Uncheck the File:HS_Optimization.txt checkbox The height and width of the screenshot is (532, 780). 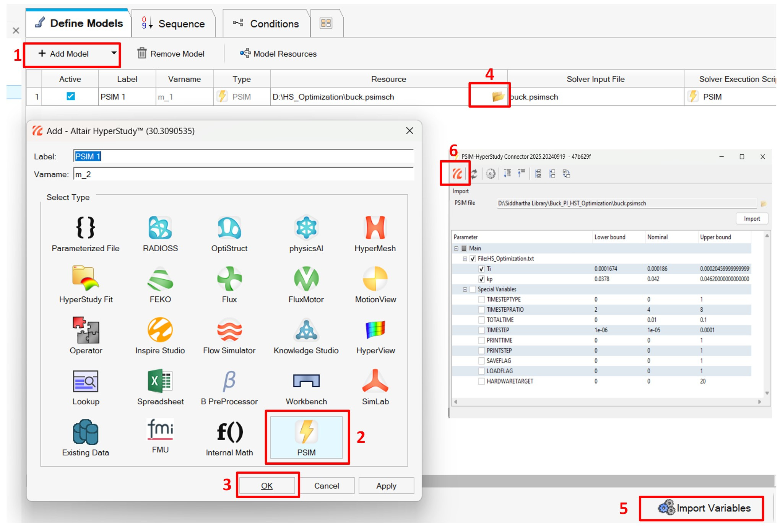[x=473, y=259]
